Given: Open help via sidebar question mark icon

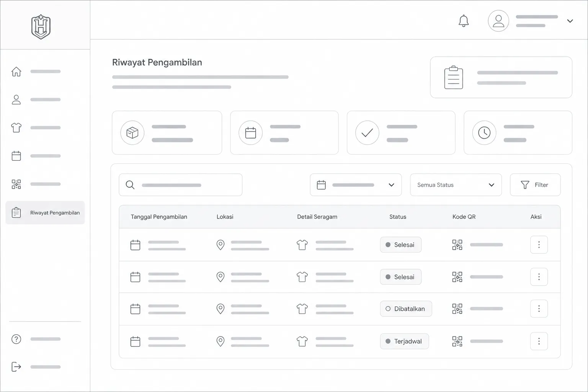Looking at the screenshot, I should [x=16, y=339].
